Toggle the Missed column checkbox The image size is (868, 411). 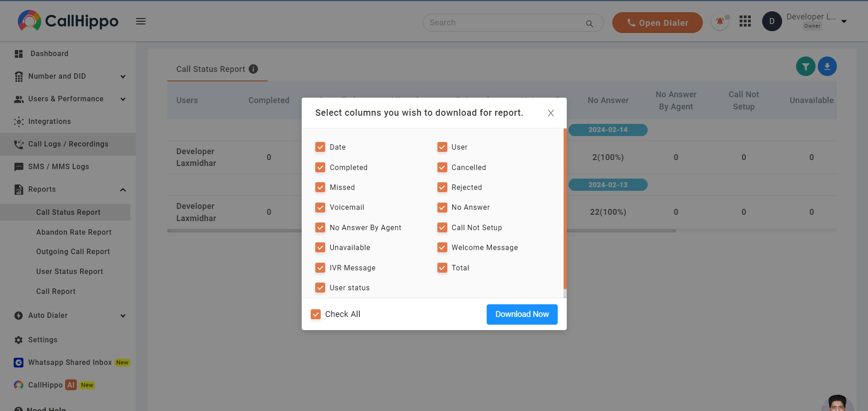tap(320, 187)
